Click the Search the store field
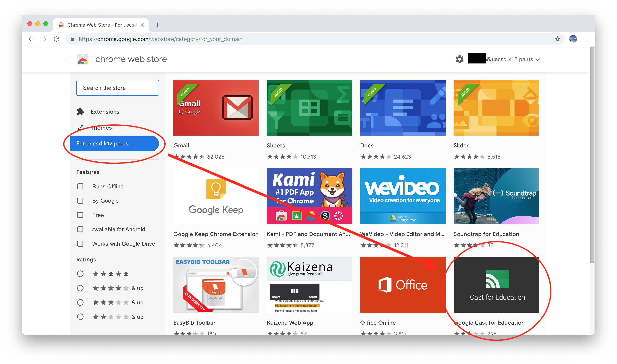 pyautogui.click(x=117, y=88)
